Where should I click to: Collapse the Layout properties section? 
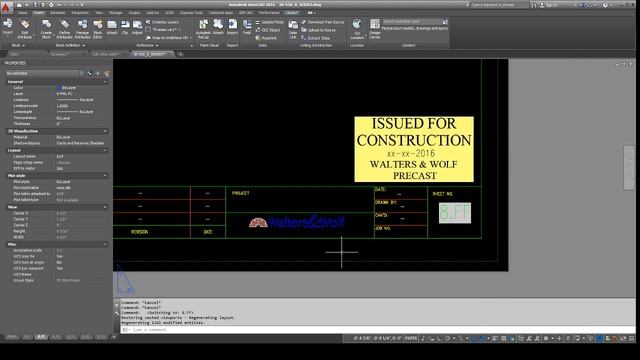coord(105,150)
